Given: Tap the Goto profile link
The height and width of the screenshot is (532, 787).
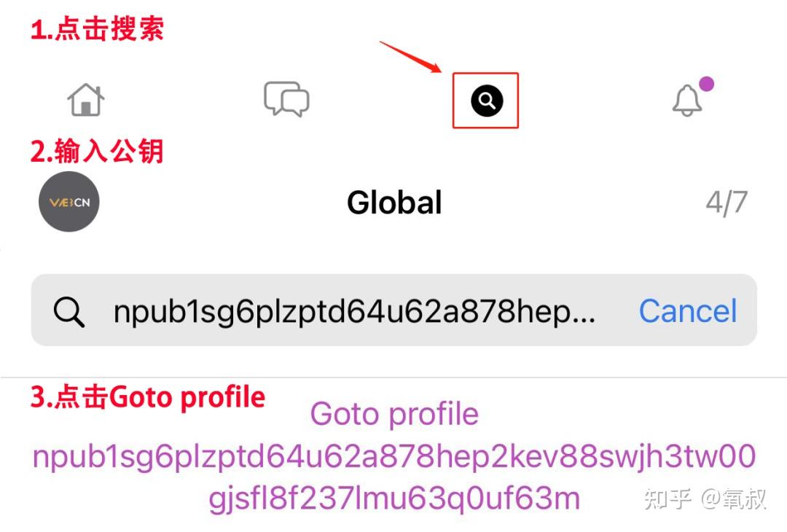Looking at the screenshot, I should [x=394, y=415].
